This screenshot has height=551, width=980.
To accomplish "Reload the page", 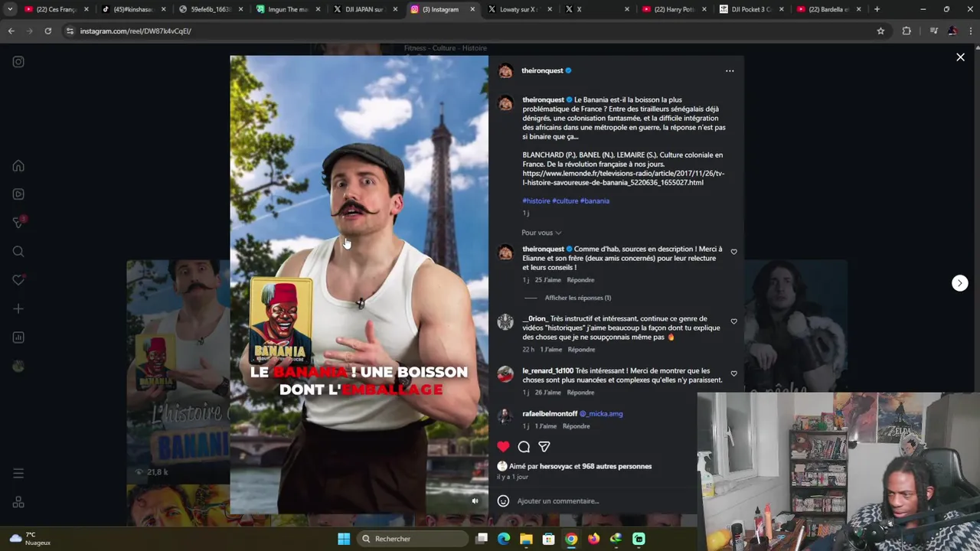I will pos(47,31).
